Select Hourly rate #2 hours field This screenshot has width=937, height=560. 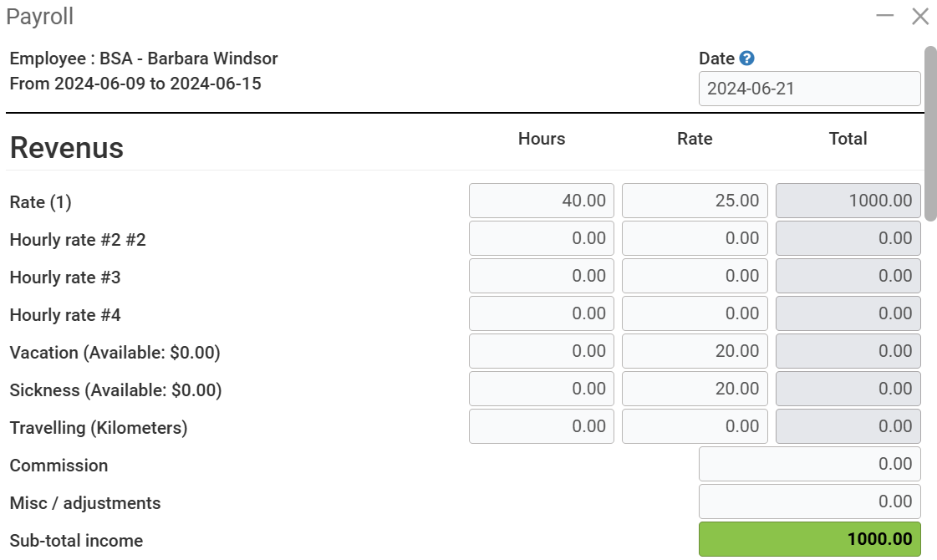tap(542, 239)
